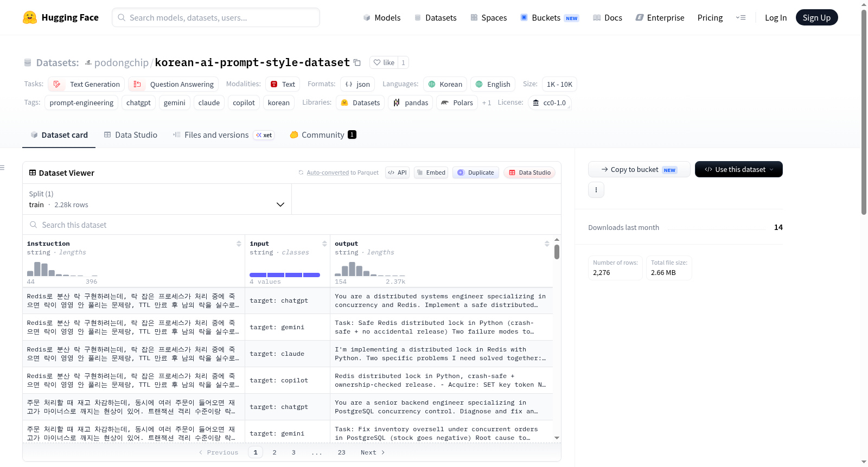The width and height of the screenshot is (868, 467).
Task: Select the Polars library tag
Action: pyautogui.click(x=457, y=103)
